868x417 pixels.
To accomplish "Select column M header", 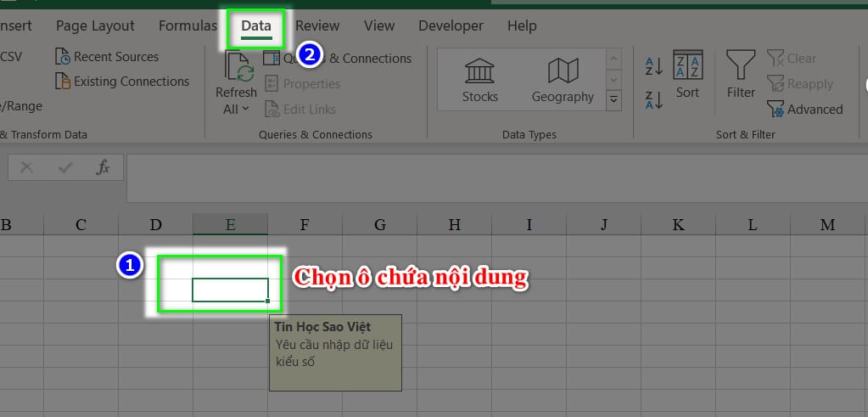I will (x=827, y=224).
